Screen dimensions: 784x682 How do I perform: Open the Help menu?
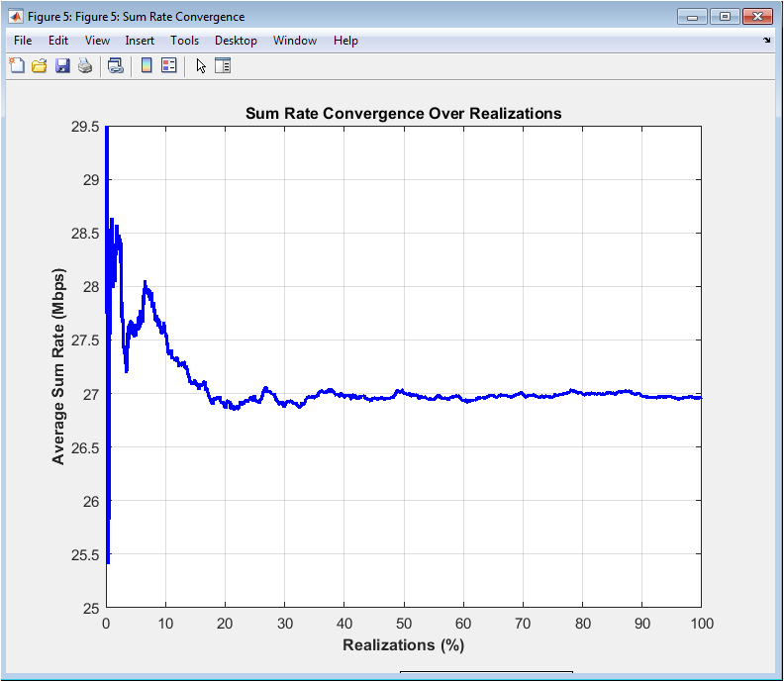[x=345, y=41]
